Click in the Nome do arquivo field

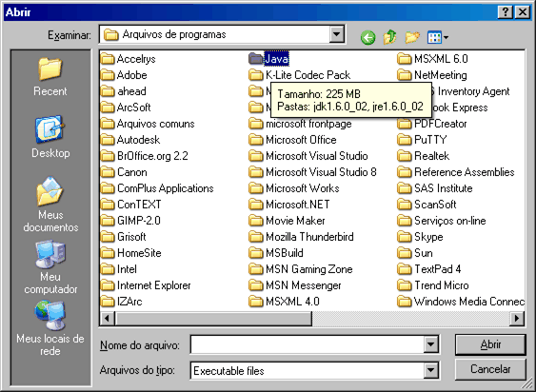tap(308, 344)
